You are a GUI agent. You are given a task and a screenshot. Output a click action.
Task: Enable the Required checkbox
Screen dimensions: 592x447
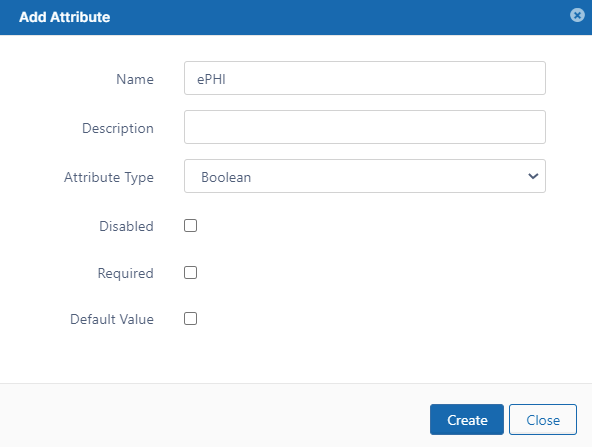click(190, 273)
